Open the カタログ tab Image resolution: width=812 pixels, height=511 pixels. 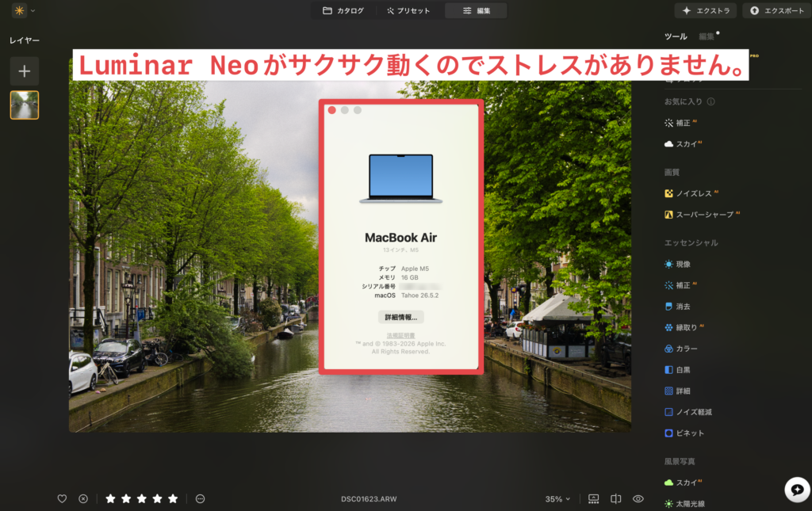coord(343,10)
